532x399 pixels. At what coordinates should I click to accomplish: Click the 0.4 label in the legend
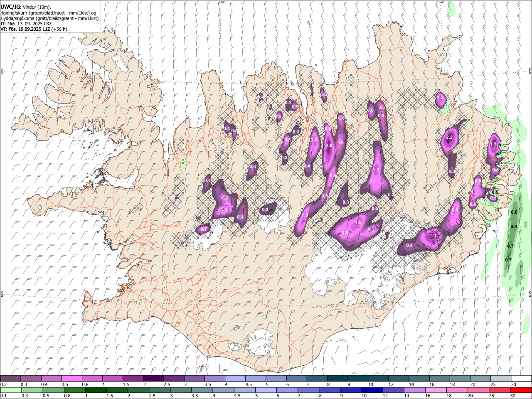tap(44, 384)
